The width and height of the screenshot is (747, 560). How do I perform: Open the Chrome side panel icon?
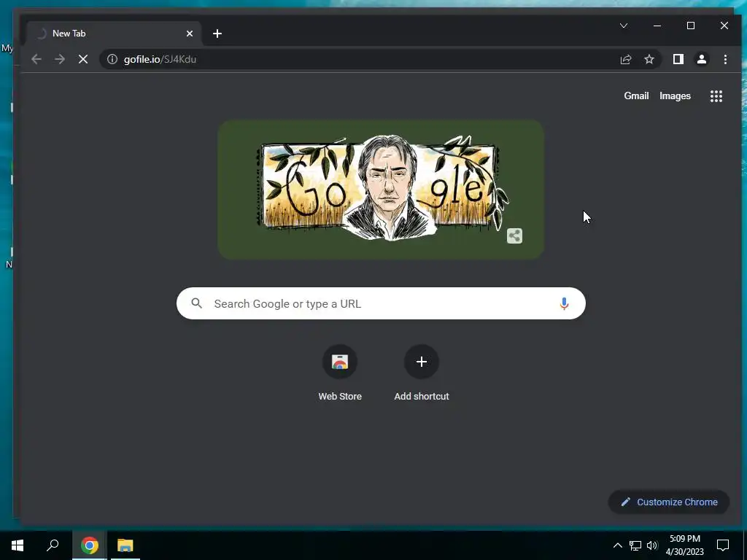[x=678, y=59]
